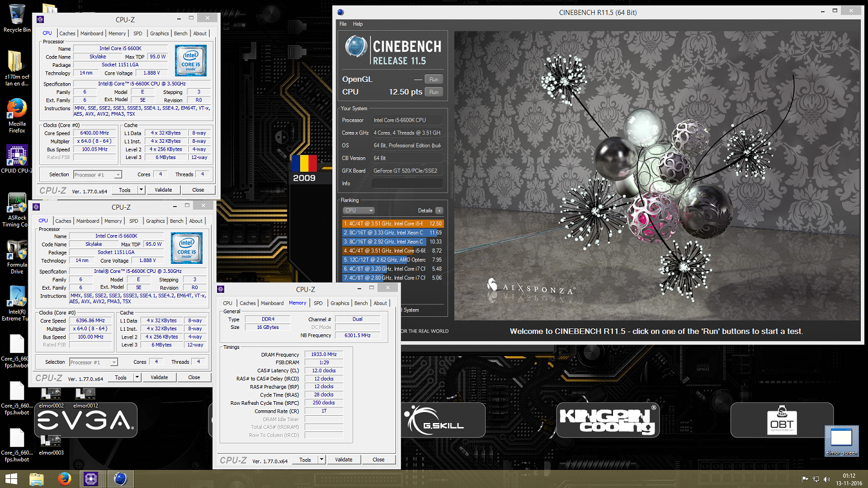Open Tools arrow dropdown in CPU-Z Memory window
This screenshot has width=868, height=488.
click(322, 459)
